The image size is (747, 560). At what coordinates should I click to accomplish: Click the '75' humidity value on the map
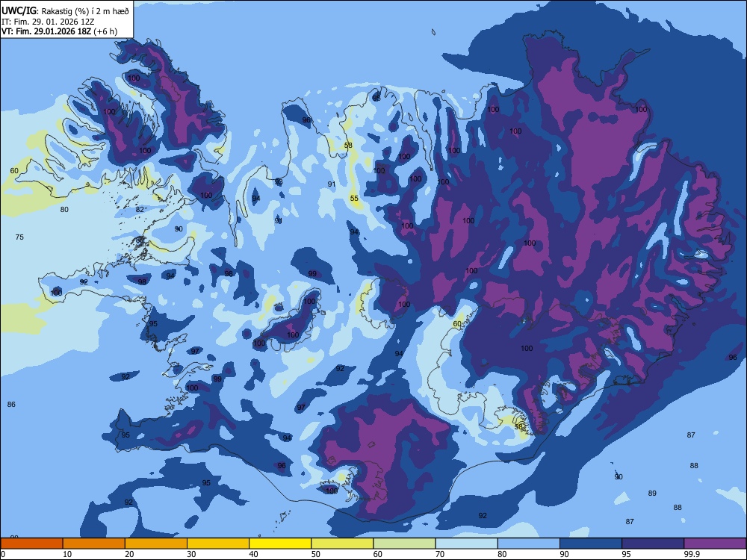(19, 237)
